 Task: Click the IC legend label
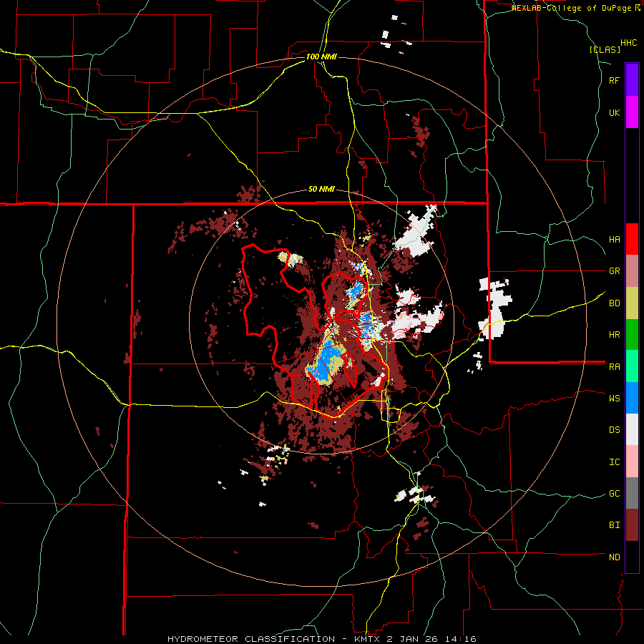point(615,462)
